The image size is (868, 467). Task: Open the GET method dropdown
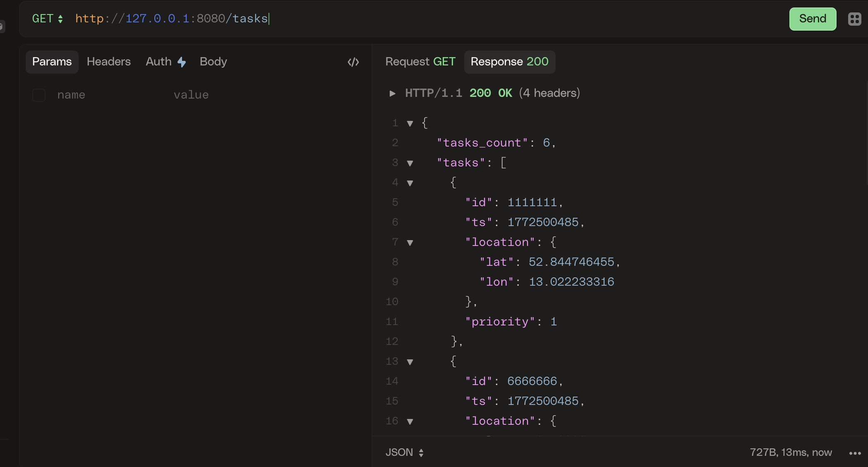(47, 19)
